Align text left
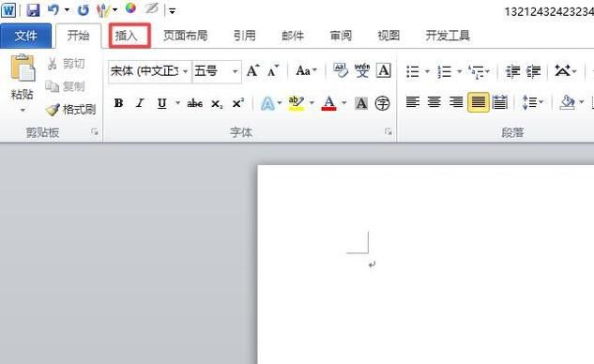 [413, 102]
